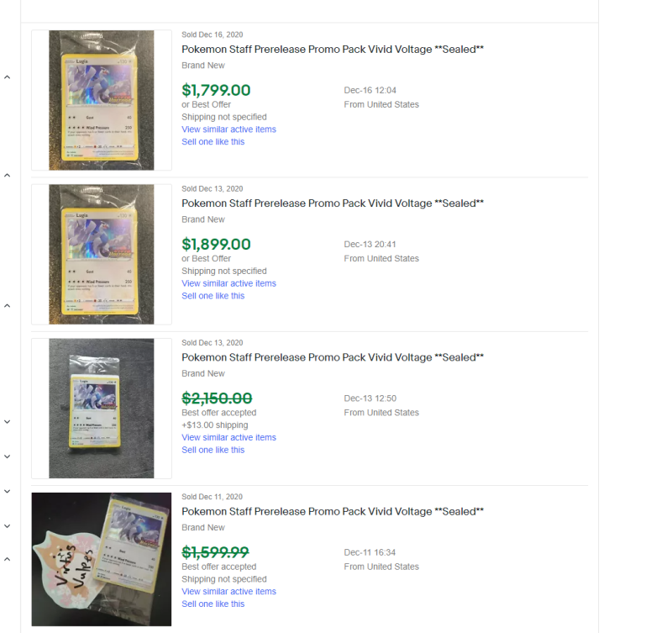
Task: View similar active items for the $1,799.00 listing
Action: (x=228, y=129)
